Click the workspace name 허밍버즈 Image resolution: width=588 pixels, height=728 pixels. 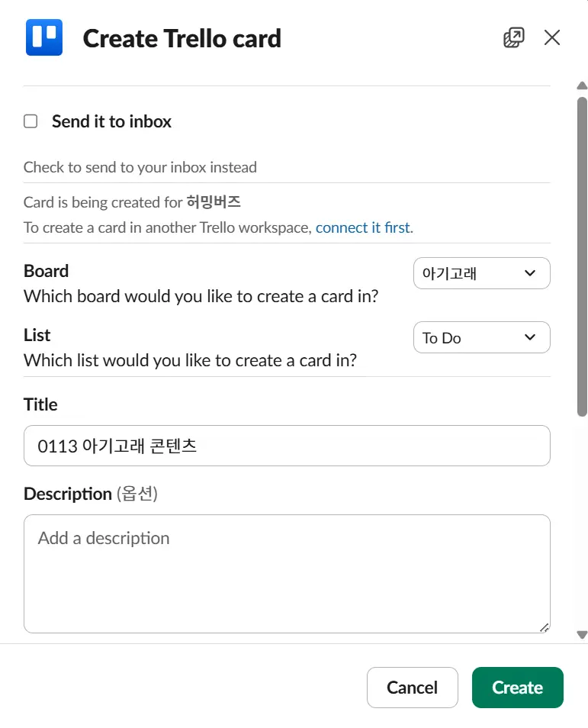click(214, 202)
